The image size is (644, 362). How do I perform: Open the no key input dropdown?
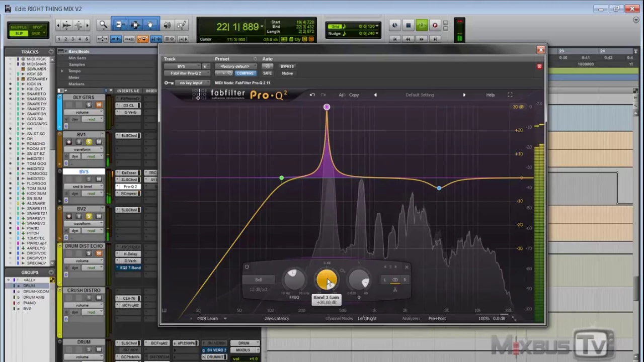click(192, 83)
